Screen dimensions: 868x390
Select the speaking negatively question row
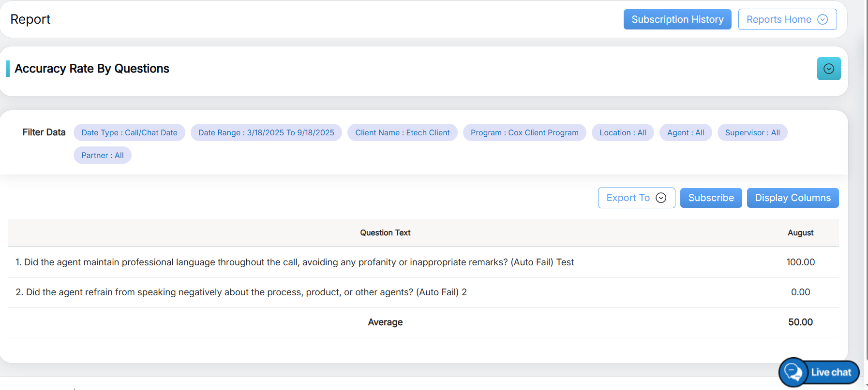(241, 292)
